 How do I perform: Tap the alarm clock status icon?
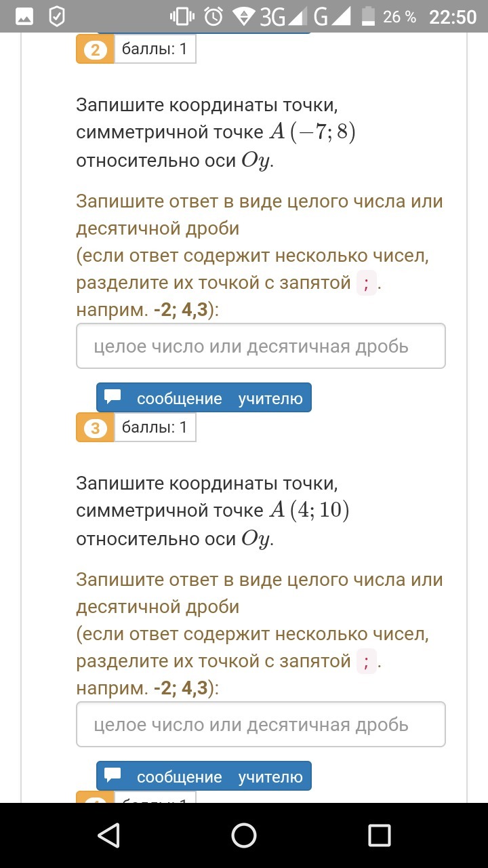[213, 16]
